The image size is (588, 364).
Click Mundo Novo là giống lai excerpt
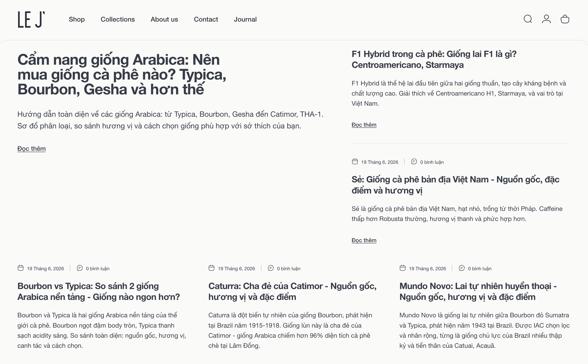tap(485, 330)
